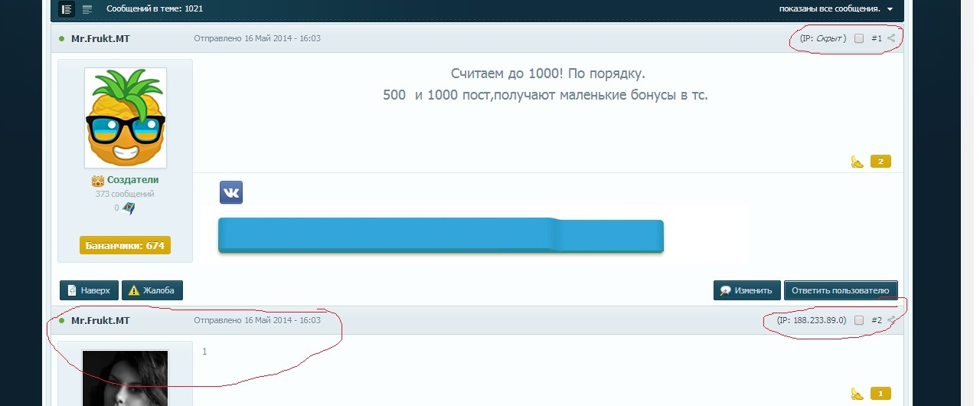Image resolution: width=980 pixels, height=406 pixels.
Task: Click the blue banner in signature
Action: coord(441,235)
